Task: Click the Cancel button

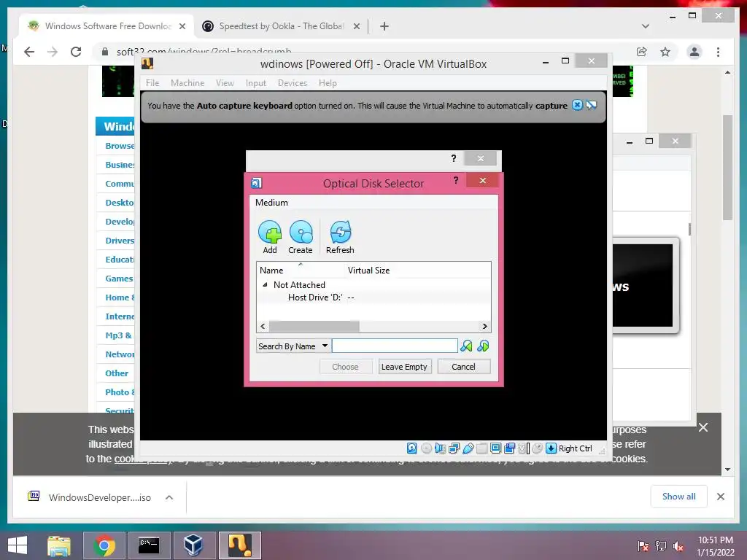Action: [x=463, y=367]
